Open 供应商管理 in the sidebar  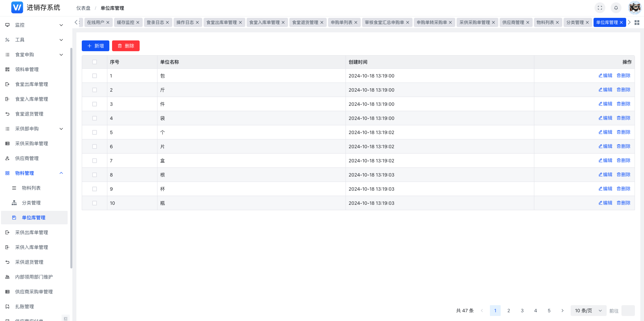34,158
